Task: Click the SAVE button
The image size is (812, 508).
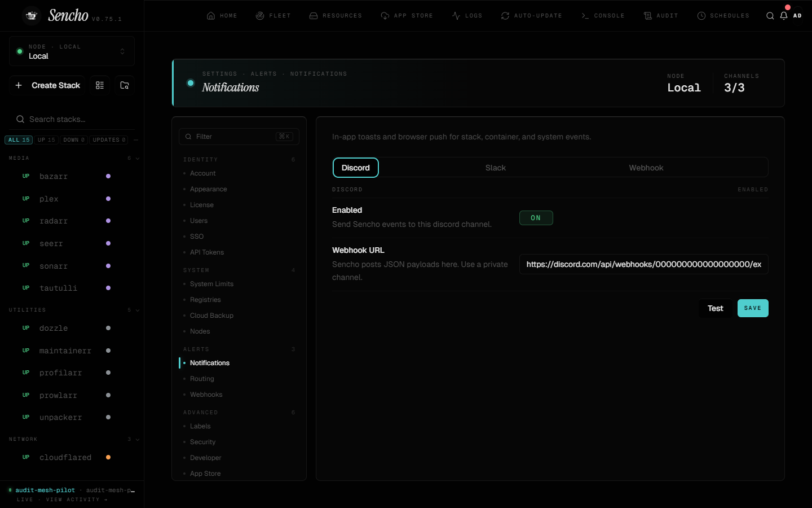Action: tap(753, 308)
